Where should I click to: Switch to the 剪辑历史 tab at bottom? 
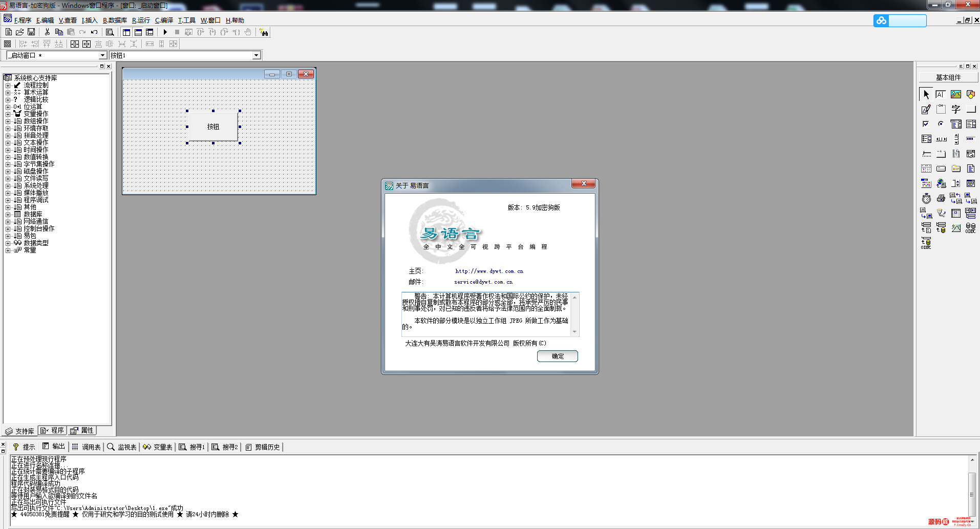[x=263, y=447]
